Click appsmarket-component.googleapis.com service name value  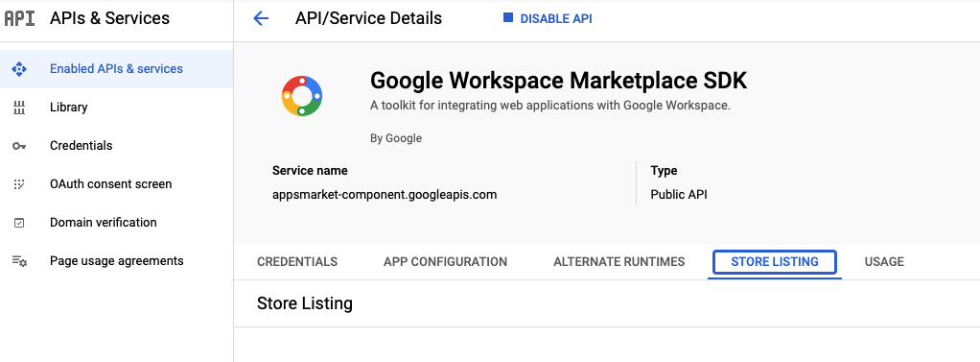[385, 195]
